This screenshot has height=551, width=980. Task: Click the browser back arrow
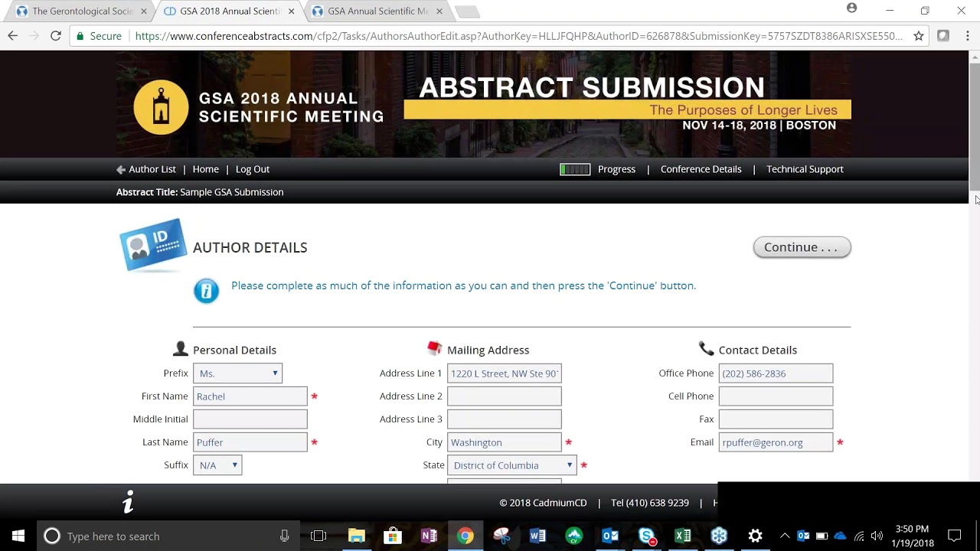(13, 36)
